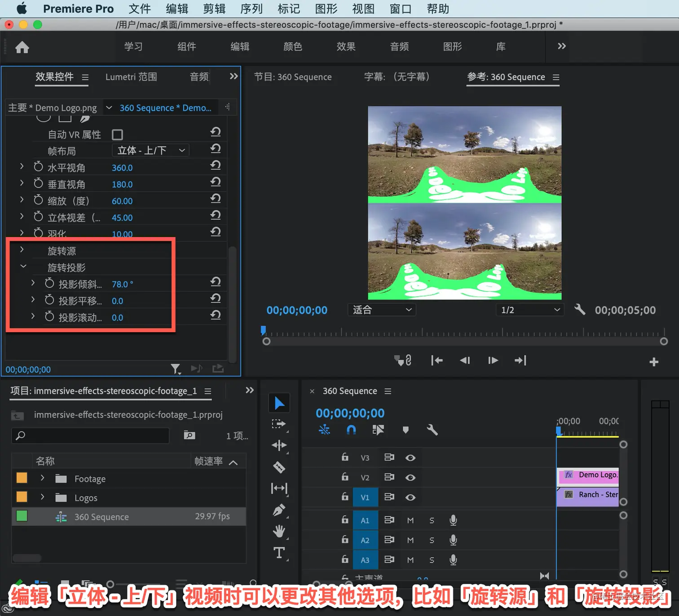Screen dimensions: 679x616
Task: Open the 文件 menu
Action: [140, 9]
